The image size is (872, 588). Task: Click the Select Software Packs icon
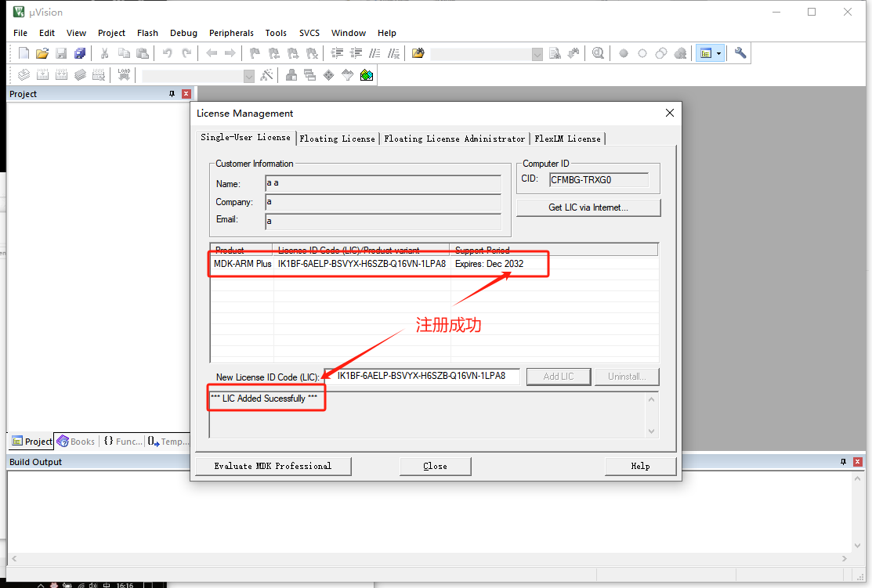pyautogui.click(x=348, y=75)
